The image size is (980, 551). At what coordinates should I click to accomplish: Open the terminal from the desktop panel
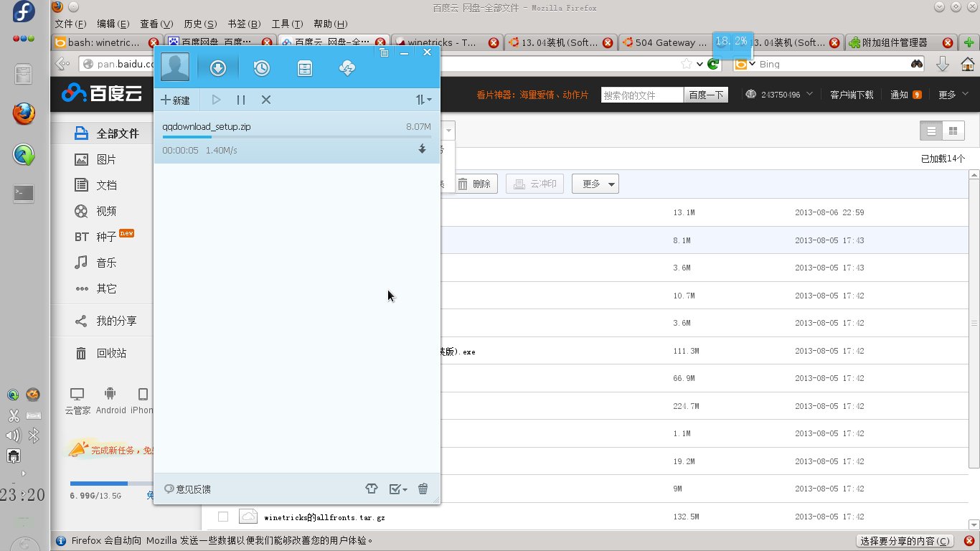(24, 193)
